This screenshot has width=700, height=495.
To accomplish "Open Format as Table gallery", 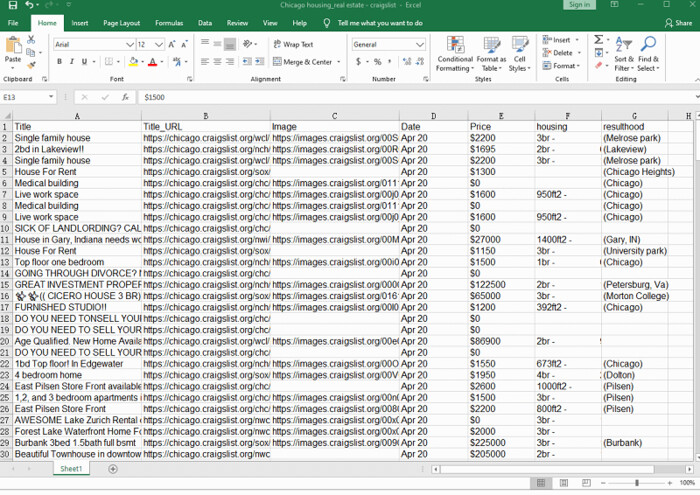I will pyautogui.click(x=492, y=54).
